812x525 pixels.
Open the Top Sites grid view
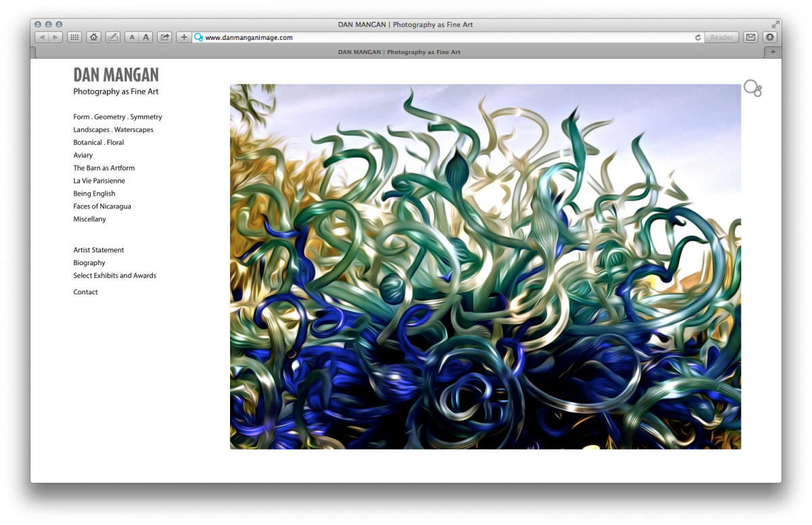[x=74, y=37]
